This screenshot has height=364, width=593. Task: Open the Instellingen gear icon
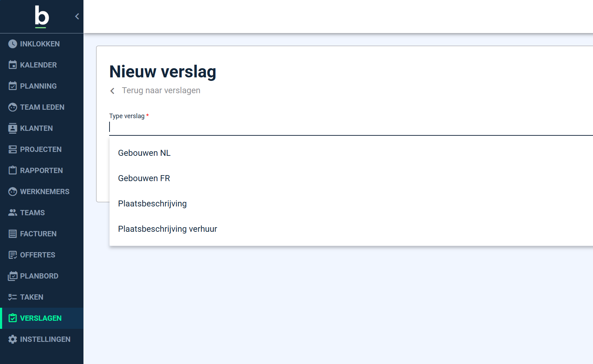click(13, 339)
